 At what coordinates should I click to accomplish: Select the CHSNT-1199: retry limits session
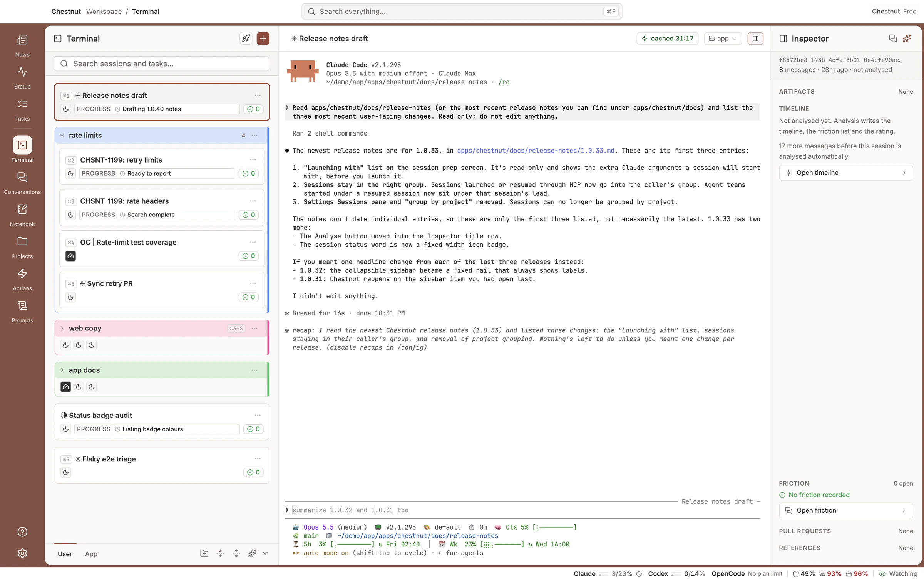162,166
